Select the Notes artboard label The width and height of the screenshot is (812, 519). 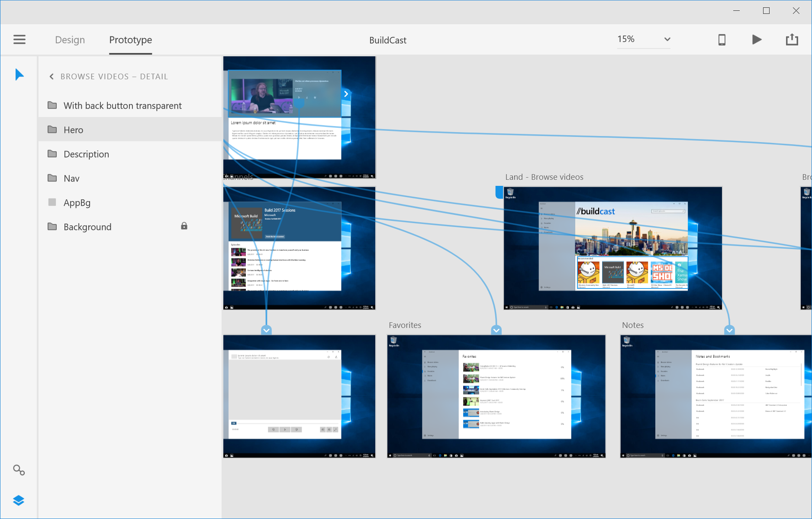click(633, 325)
